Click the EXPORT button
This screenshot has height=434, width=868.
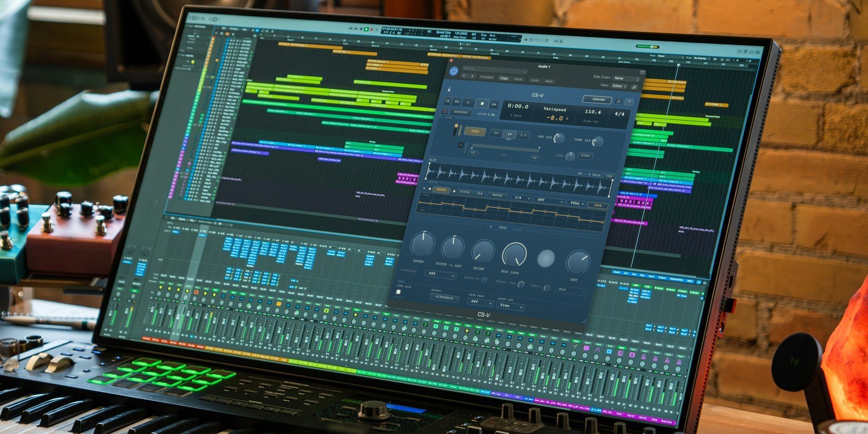(598, 100)
